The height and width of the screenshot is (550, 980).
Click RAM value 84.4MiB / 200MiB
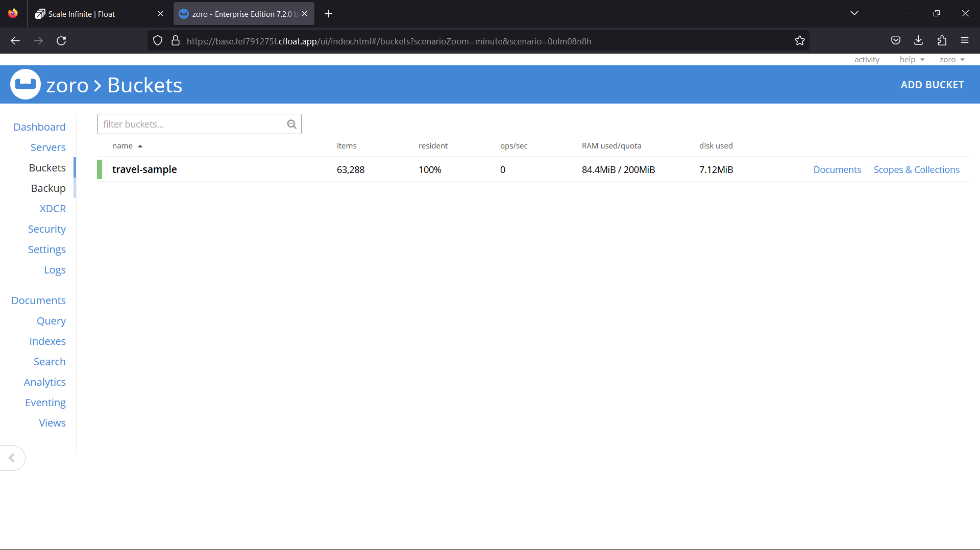point(618,169)
